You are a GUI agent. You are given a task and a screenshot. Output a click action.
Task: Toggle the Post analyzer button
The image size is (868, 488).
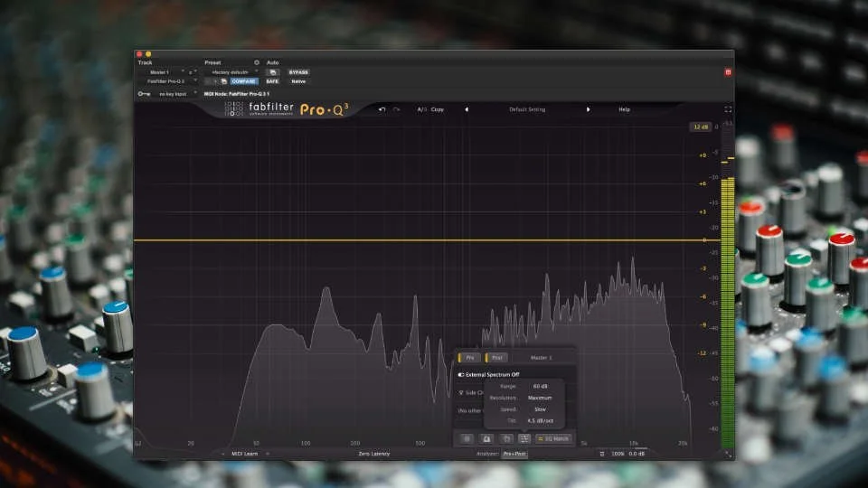[x=496, y=358]
